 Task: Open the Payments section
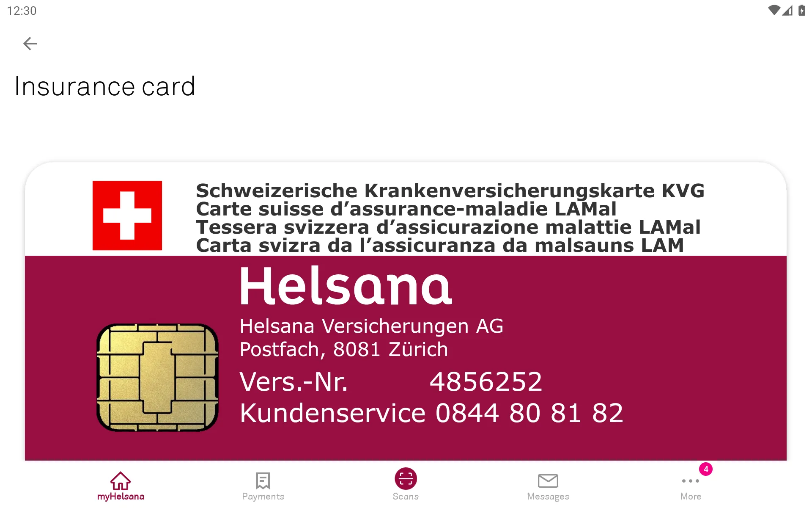pyautogui.click(x=263, y=486)
